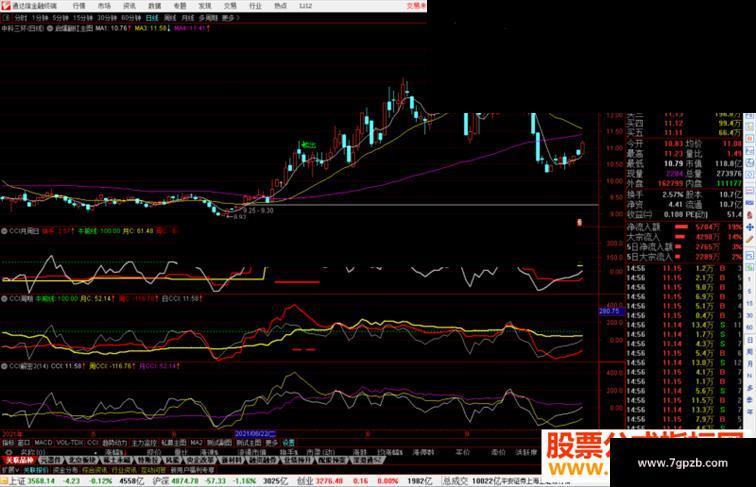Open the 热点 menu
756x487 pixels.
click(x=280, y=6)
